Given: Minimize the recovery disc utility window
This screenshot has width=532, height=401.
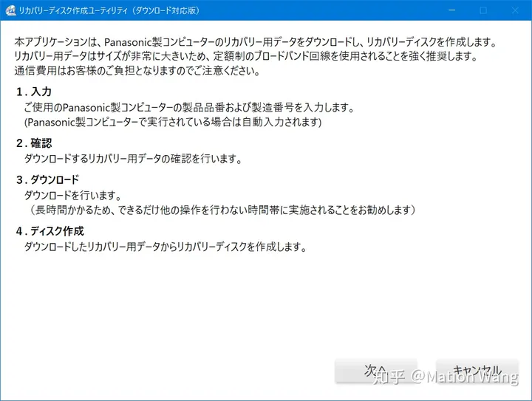Looking at the screenshot, I should point(452,10).
